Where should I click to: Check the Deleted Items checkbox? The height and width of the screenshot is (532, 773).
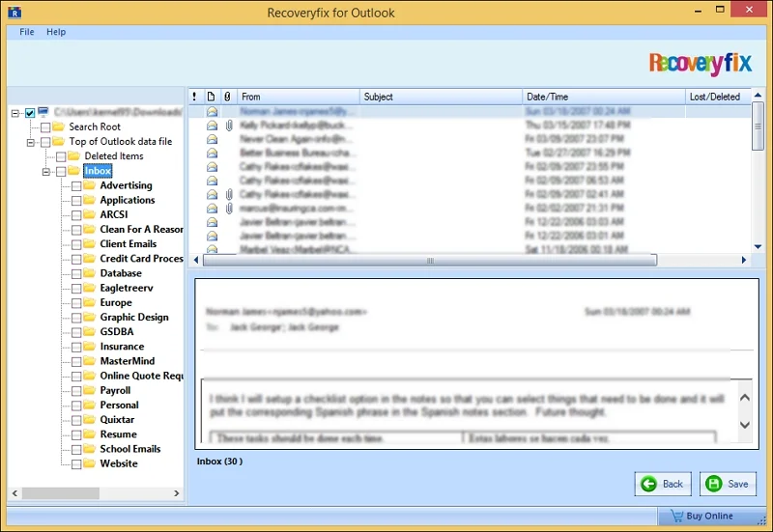pyautogui.click(x=61, y=157)
